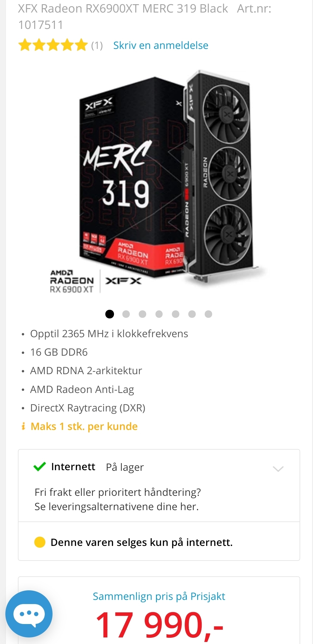Expand the Internett stock status chevron
313x644 pixels.
(x=278, y=469)
